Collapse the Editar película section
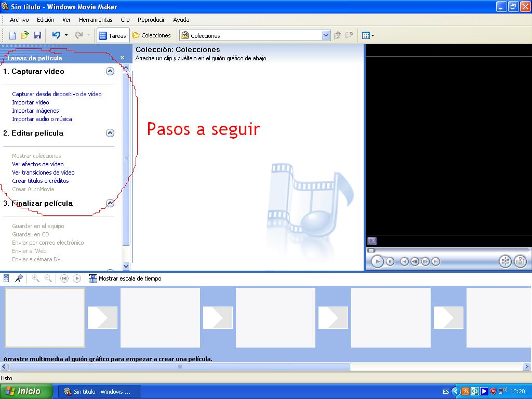 tap(110, 133)
